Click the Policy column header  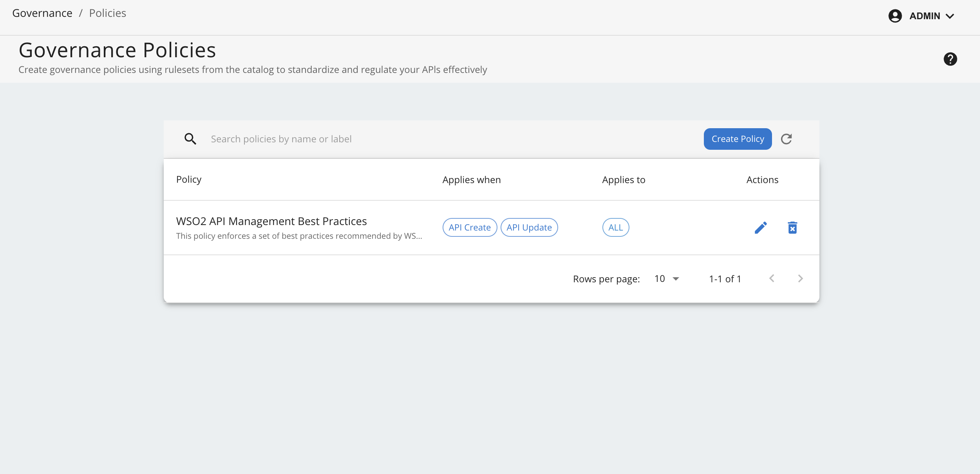click(x=189, y=180)
